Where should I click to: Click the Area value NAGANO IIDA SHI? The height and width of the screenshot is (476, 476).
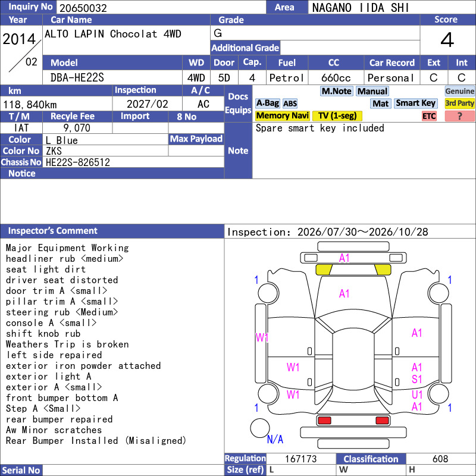point(361,8)
